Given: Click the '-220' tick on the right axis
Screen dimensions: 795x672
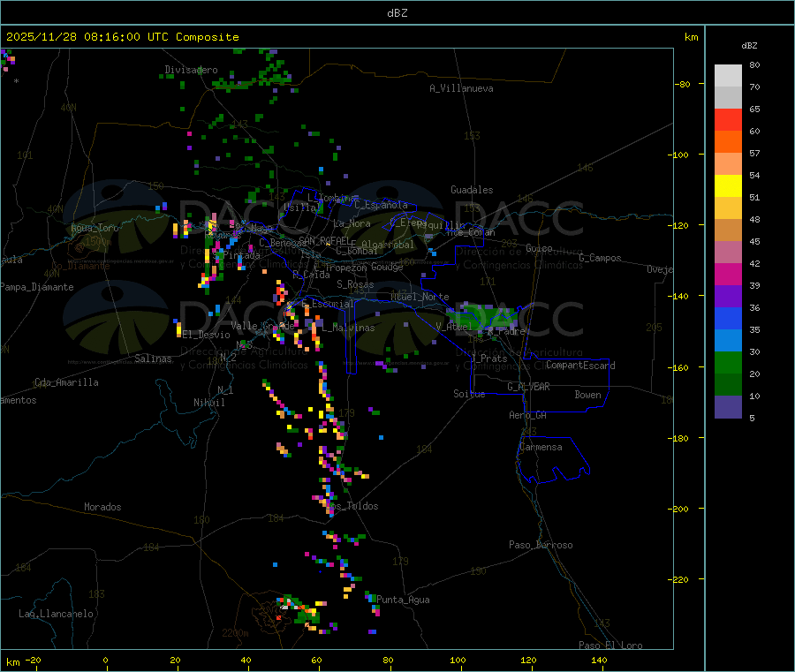Looking at the screenshot, I should 680,580.
